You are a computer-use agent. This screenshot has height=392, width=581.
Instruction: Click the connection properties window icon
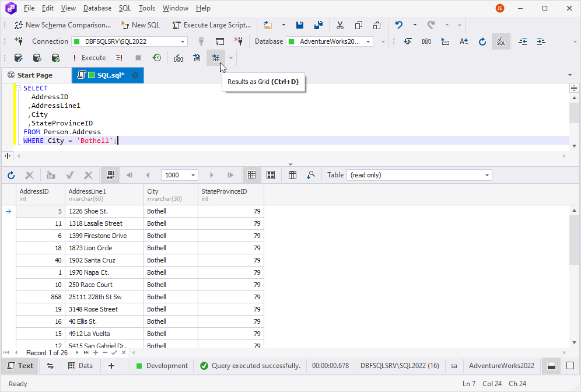click(220, 41)
